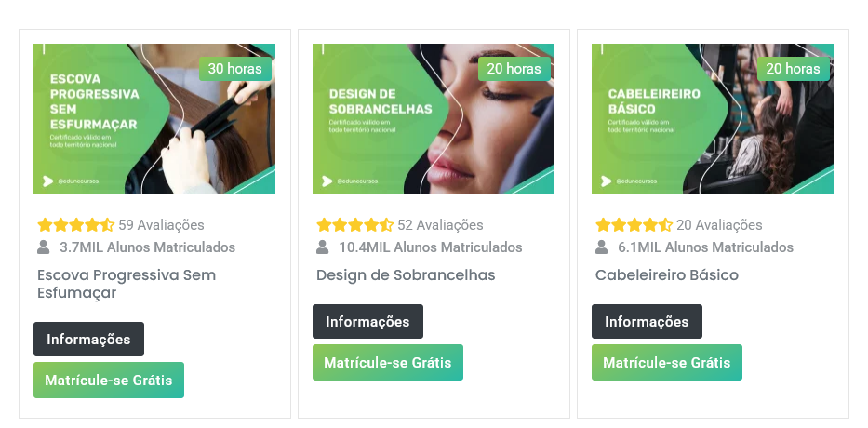
Task: Click the star rating of Cabeleireiro Básico
Action: click(x=634, y=225)
